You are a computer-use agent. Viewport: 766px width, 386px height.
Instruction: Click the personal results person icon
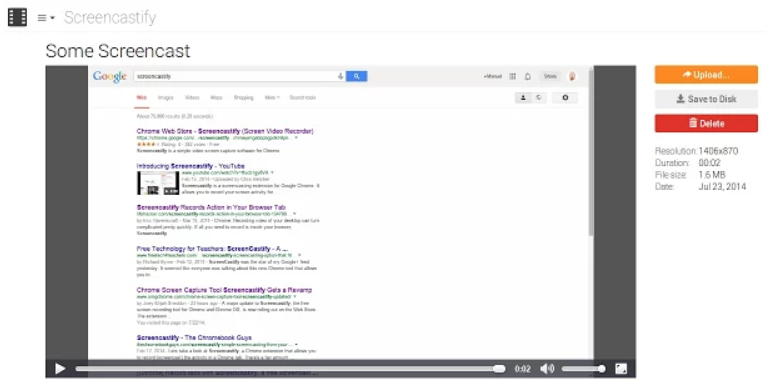click(523, 98)
